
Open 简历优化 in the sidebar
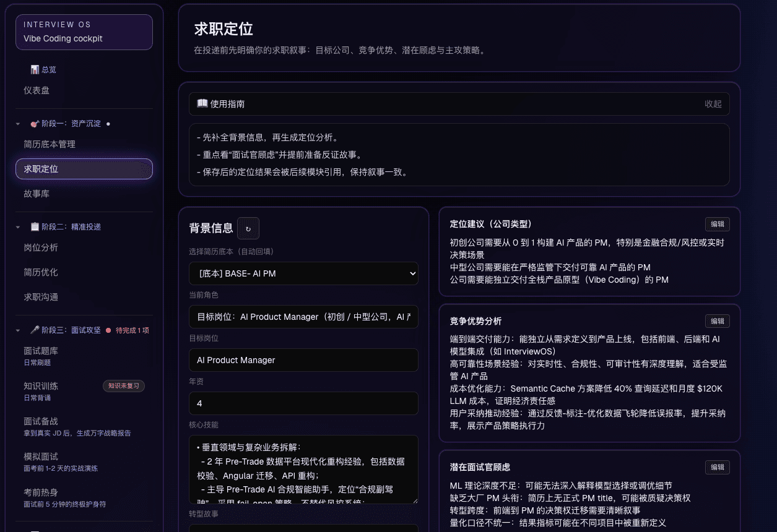[x=84, y=272]
